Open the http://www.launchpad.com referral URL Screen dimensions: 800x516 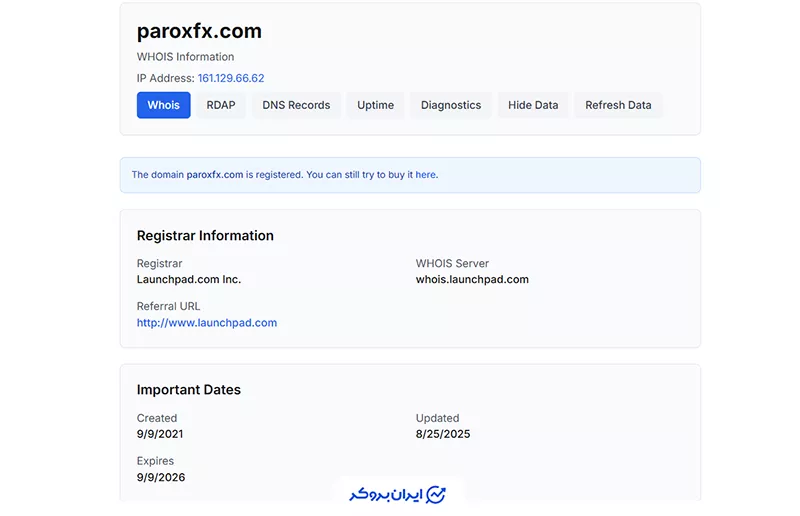click(x=207, y=323)
